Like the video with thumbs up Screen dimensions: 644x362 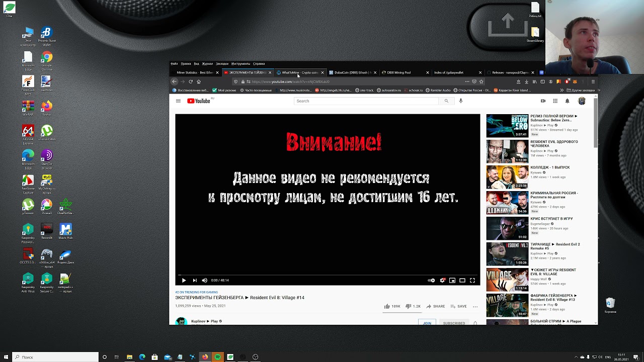(x=392, y=306)
